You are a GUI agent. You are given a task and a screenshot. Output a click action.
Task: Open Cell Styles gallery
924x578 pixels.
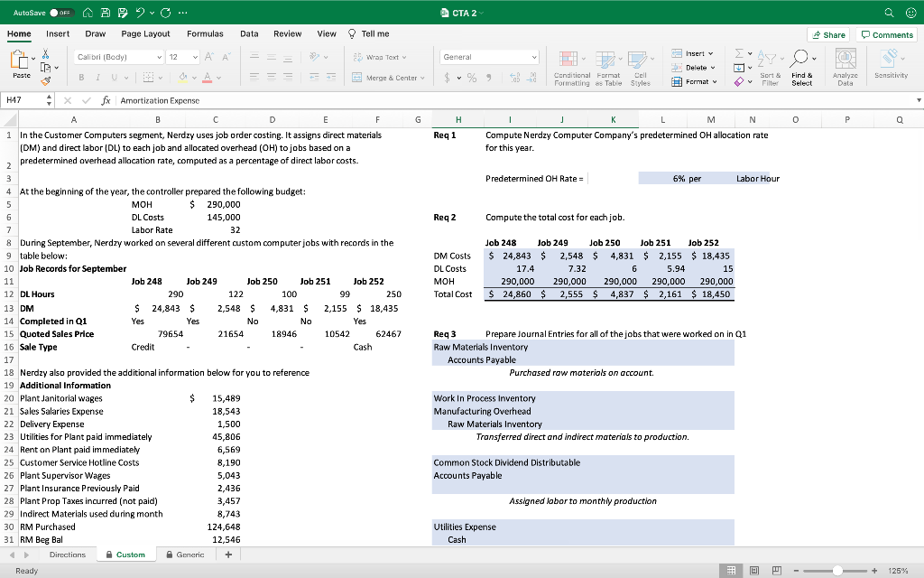(640, 69)
